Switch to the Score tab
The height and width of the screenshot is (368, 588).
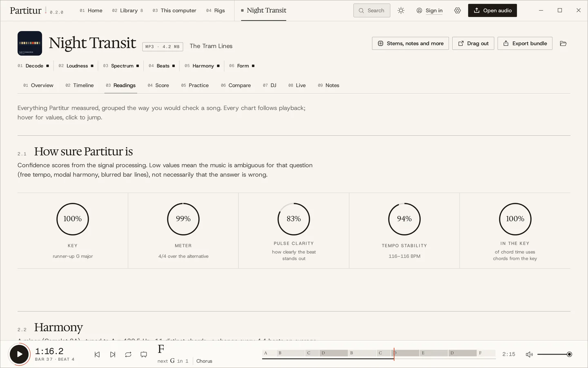(158, 85)
